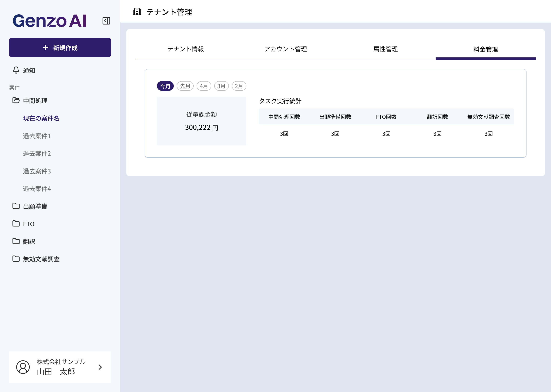551x392 pixels.
Task: Click the user avatar icon for 山田 太郎
Action: 23,367
